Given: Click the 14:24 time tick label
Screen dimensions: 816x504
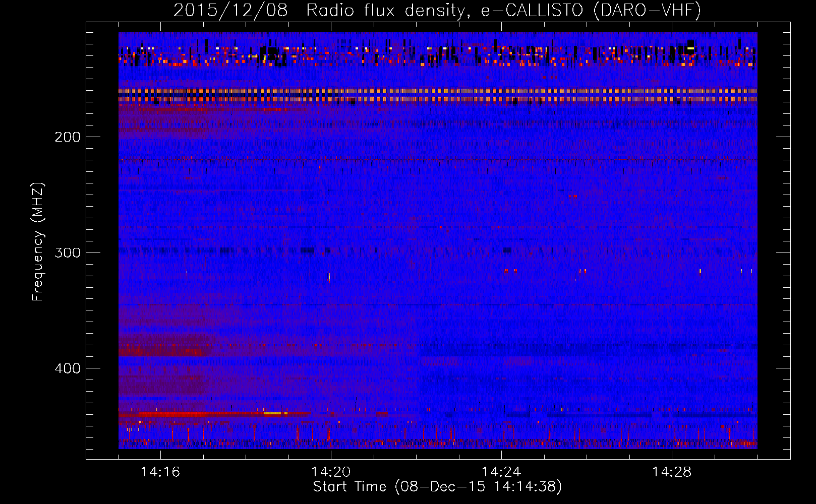Looking at the screenshot, I should (501, 472).
